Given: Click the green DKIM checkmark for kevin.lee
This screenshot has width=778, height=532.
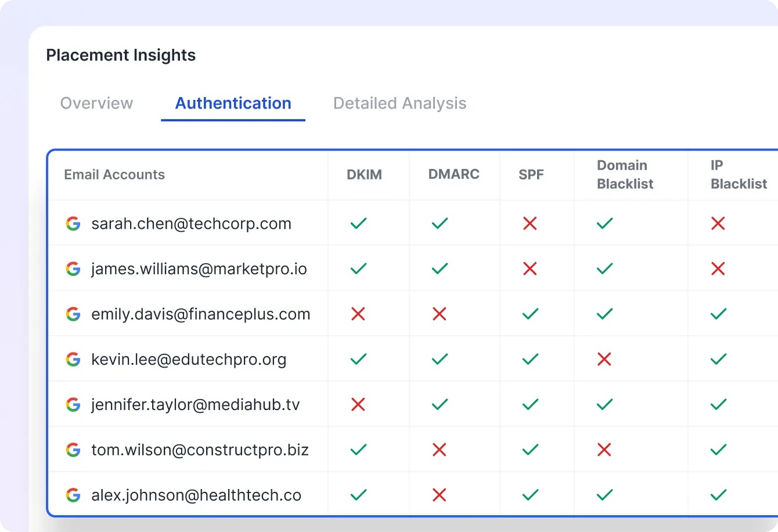Looking at the screenshot, I should point(358,360).
